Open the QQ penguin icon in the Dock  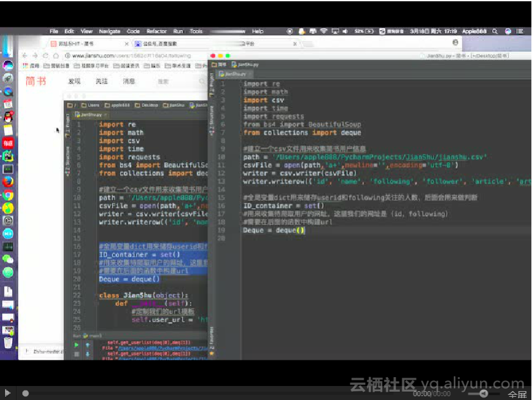[x=8, y=117]
